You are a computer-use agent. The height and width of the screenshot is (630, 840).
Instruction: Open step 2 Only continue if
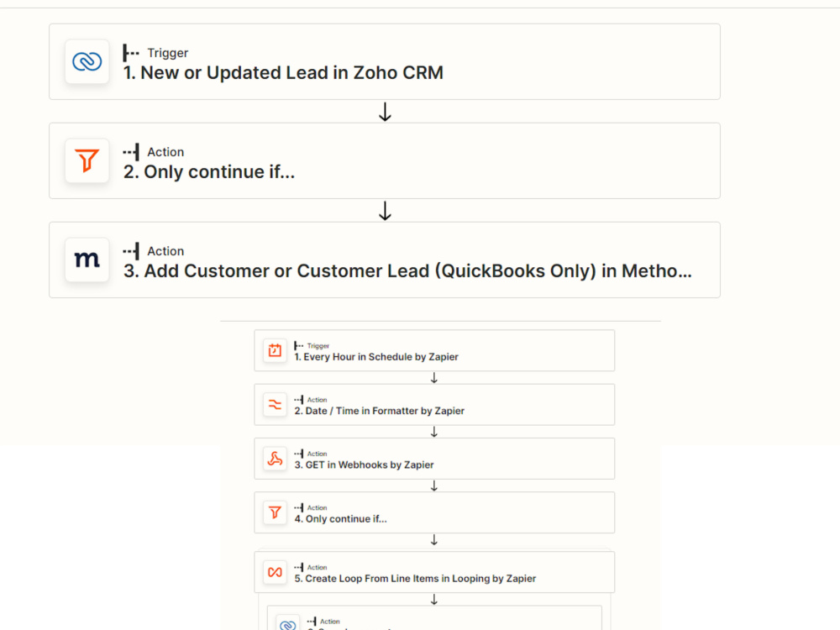[385, 160]
